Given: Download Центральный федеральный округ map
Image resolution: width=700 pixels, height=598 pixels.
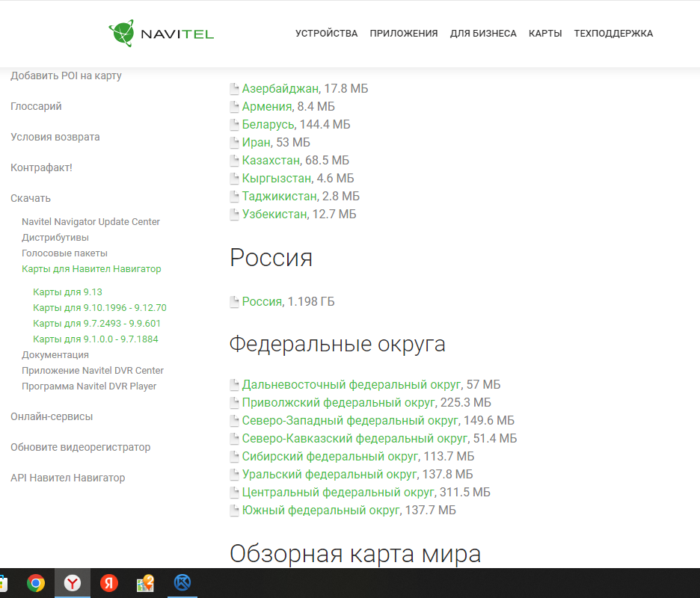Looking at the screenshot, I should tap(337, 493).
